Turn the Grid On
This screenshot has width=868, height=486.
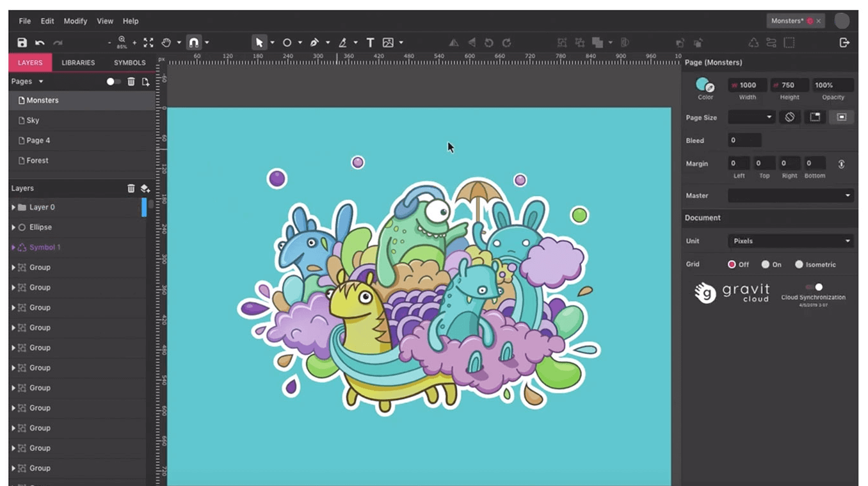(x=766, y=264)
